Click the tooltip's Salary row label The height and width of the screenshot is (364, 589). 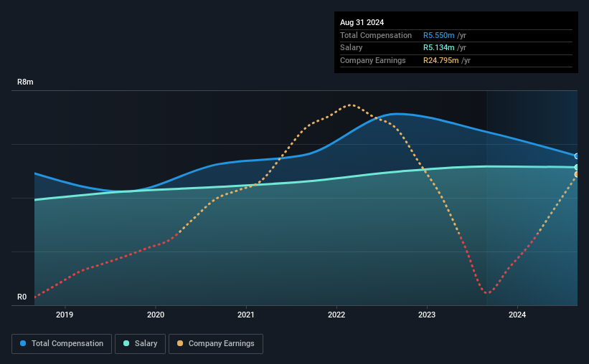click(x=352, y=48)
